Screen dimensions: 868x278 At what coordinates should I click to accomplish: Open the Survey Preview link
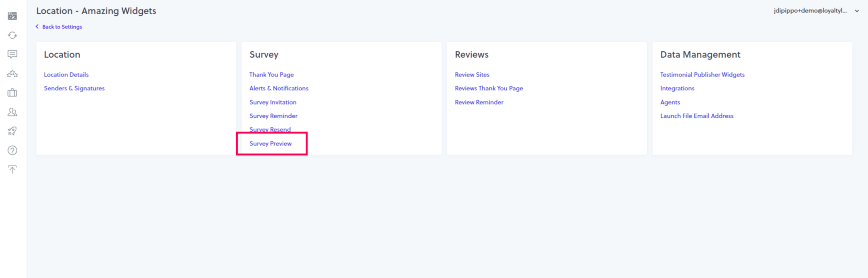click(270, 144)
